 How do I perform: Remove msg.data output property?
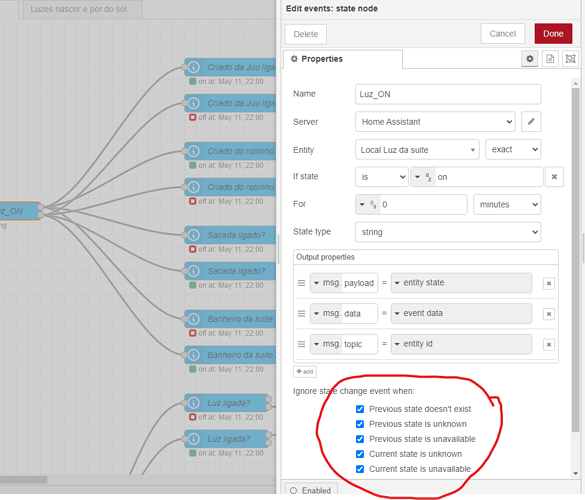[x=549, y=314]
